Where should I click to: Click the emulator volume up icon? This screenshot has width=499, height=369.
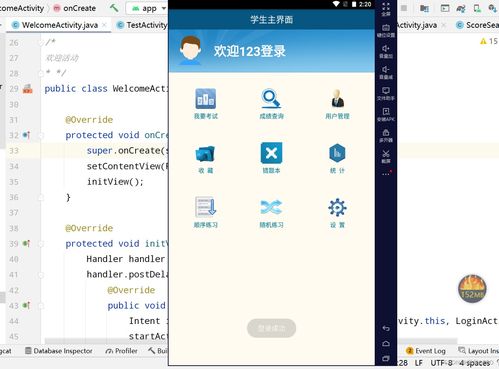tap(386, 51)
